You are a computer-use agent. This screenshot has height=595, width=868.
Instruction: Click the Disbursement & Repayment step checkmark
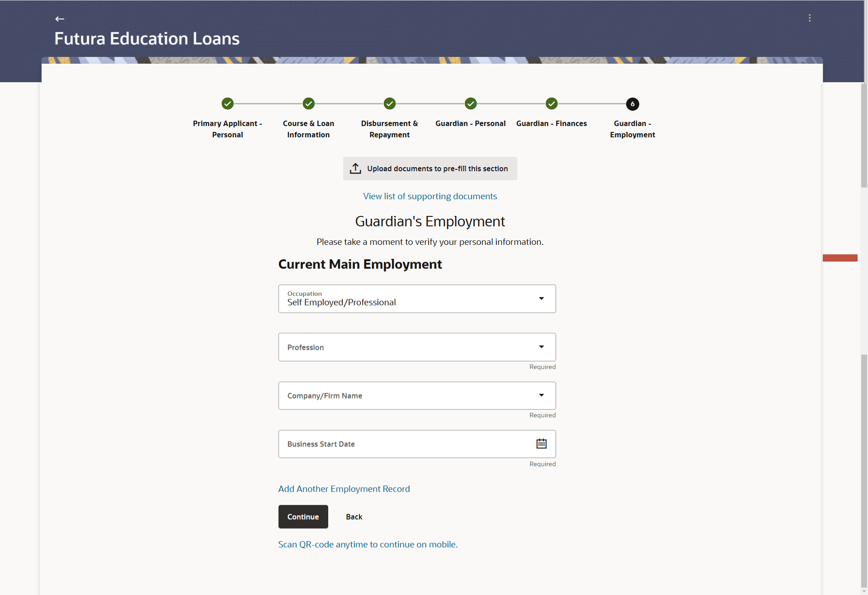(x=389, y=104)
